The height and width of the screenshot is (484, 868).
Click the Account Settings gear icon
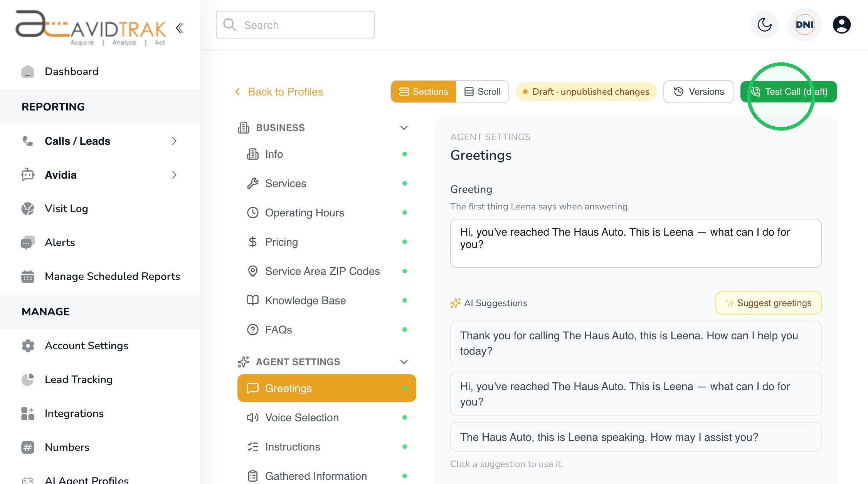click(27, 345)
